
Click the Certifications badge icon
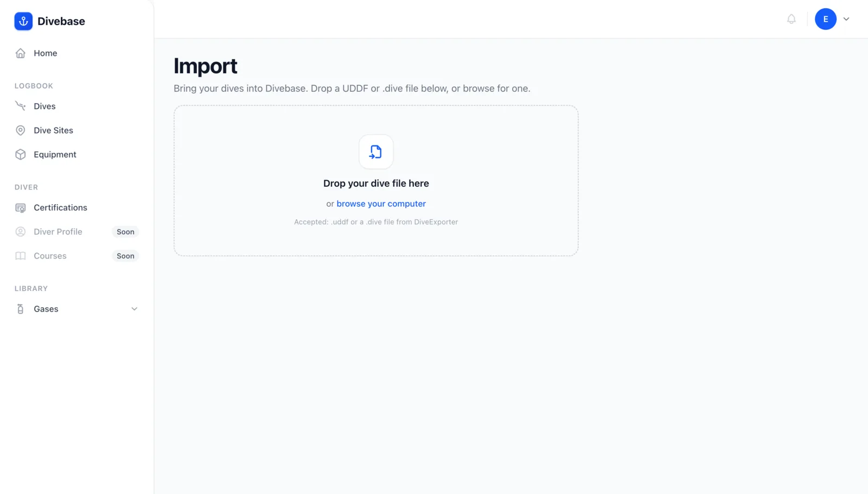(x=21, y=207)
